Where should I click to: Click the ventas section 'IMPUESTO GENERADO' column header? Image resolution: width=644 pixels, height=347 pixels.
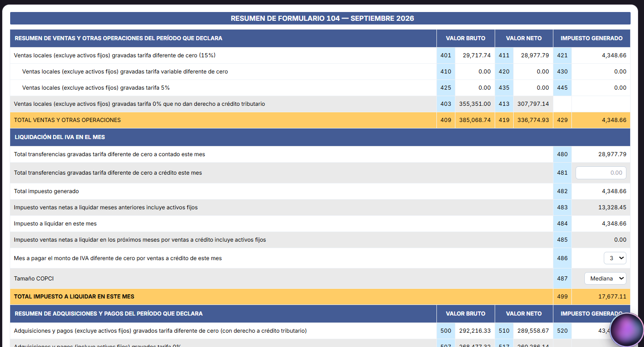[x=592, y=38]
